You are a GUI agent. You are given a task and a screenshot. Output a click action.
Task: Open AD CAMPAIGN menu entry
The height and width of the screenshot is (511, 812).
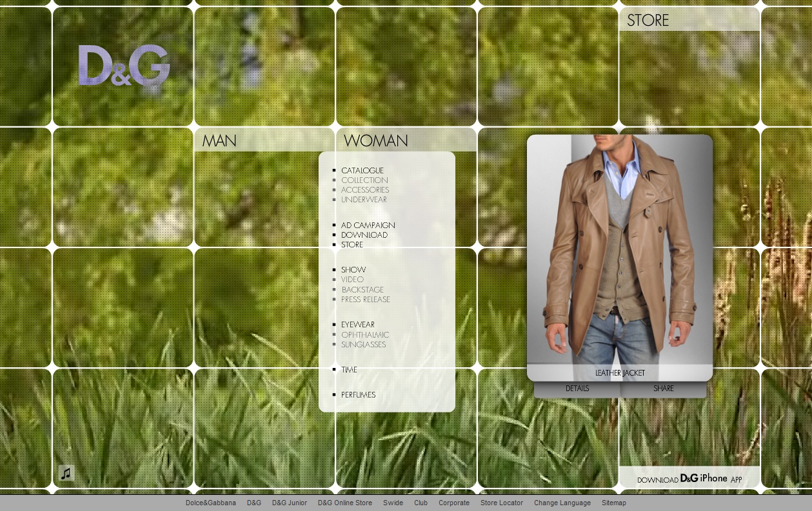coord(368,226)
